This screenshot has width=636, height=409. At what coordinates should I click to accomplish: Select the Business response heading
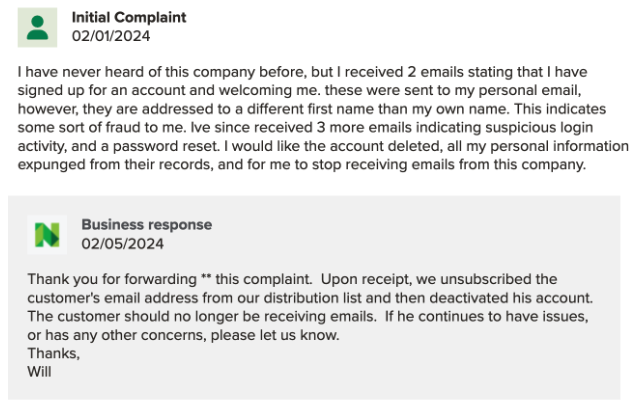click(x=146, y=225)
